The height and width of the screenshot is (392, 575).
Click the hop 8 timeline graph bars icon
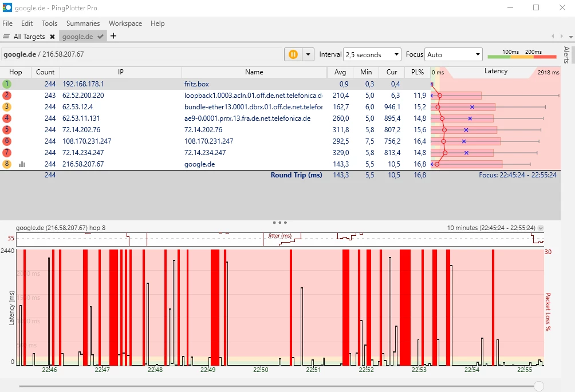22,164
